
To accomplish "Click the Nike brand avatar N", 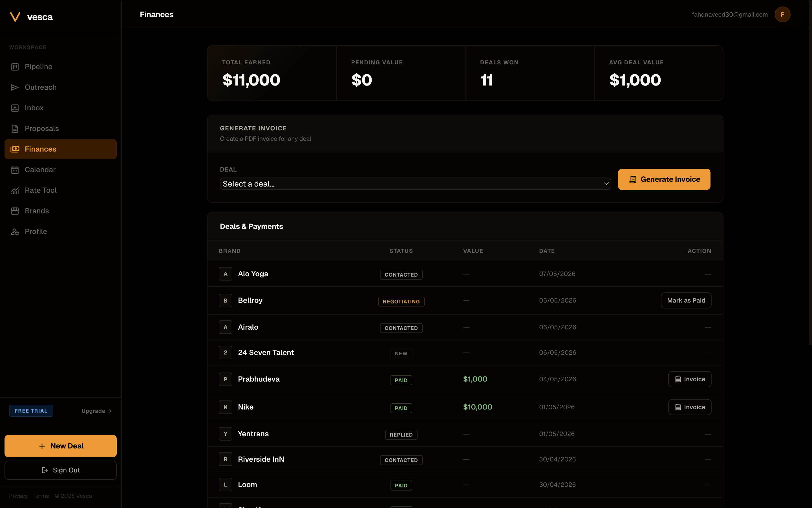I will (x=226, y=407).
